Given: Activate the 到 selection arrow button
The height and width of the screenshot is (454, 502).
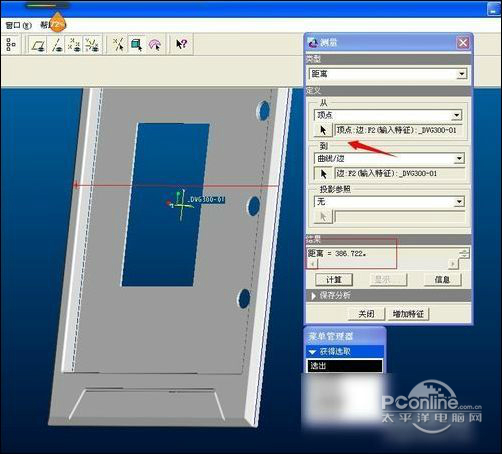Looking at the screenshot, I should click(x=323, y=173).
